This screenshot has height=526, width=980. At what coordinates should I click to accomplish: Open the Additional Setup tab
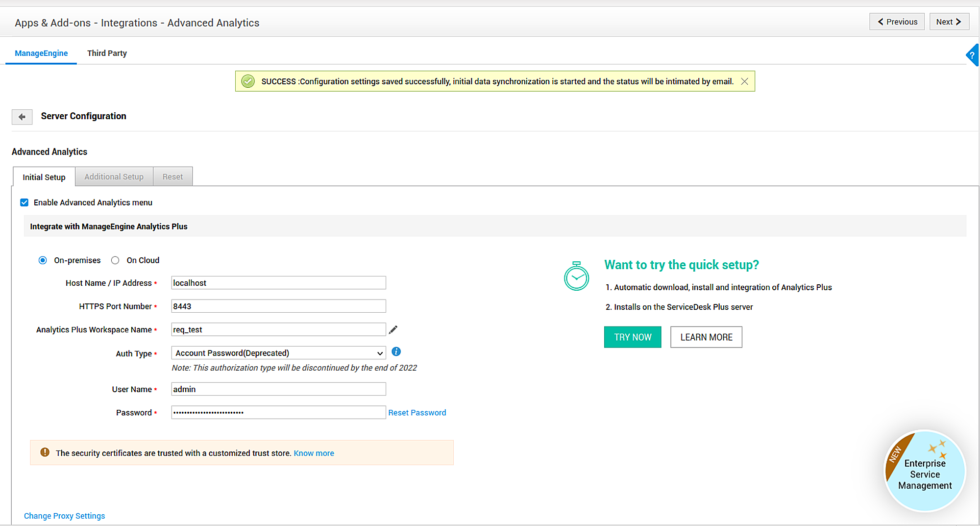[x=114, y=176]
